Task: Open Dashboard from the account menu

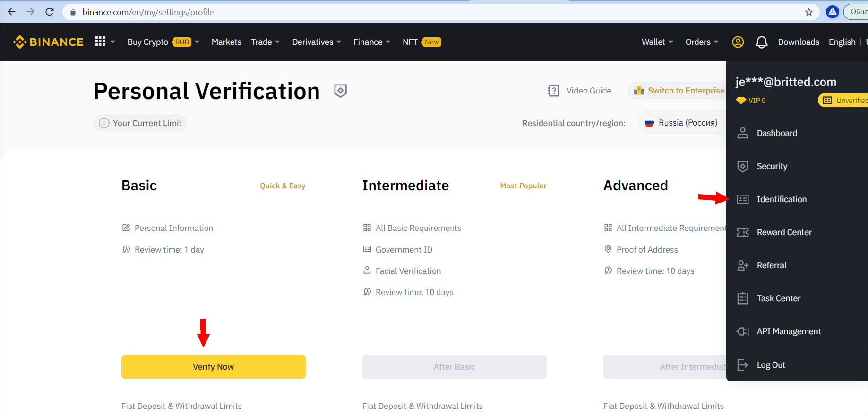Action: click(x=777, y=133)
